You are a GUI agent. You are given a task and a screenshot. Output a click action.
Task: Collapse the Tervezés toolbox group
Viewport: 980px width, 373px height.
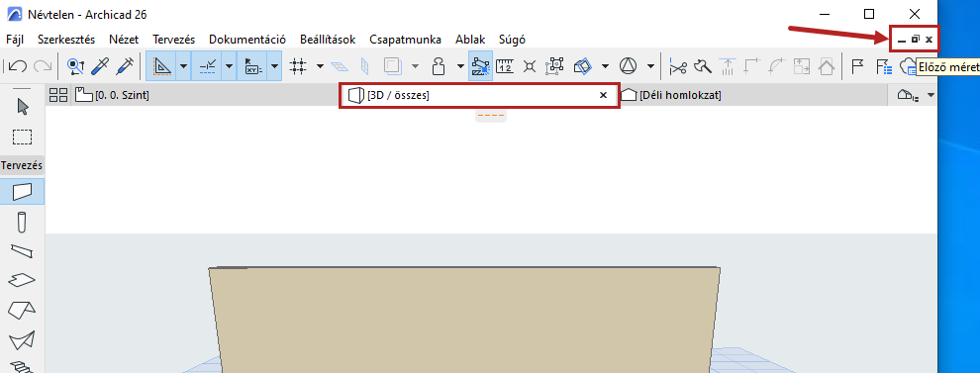point(22,165)
